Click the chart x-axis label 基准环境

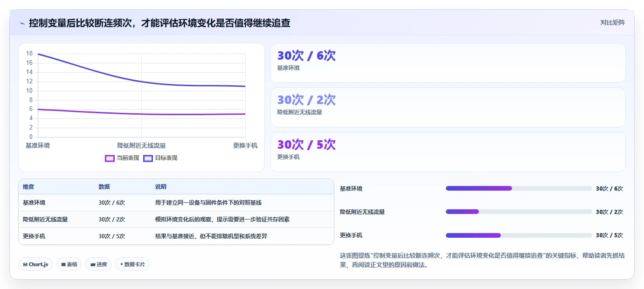(38, 145)
